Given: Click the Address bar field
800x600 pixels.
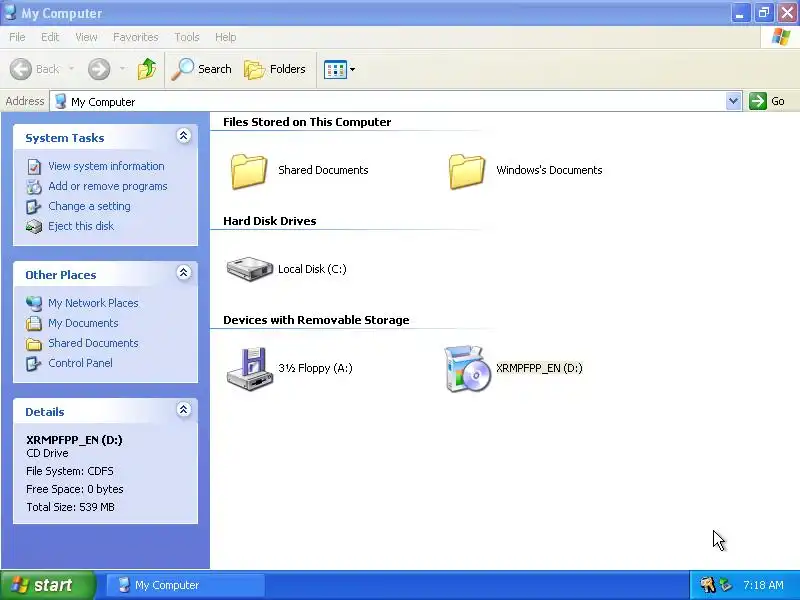Looking at the screenshot, I should 388,102.
